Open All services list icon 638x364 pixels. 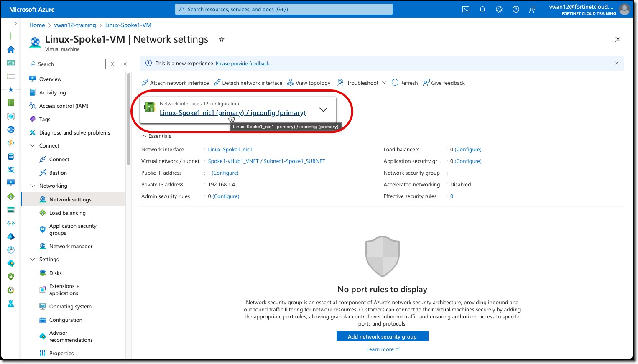pyautogui.click(x=11, y=76)
